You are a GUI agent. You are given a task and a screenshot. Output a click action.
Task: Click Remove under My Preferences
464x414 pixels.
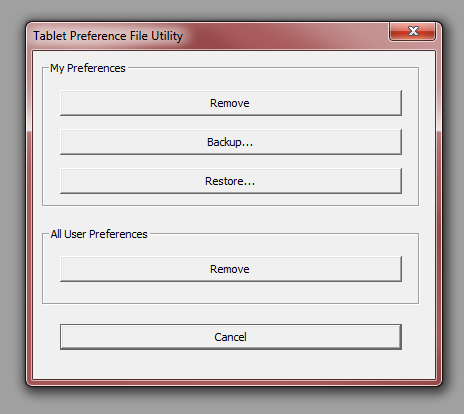231,103
